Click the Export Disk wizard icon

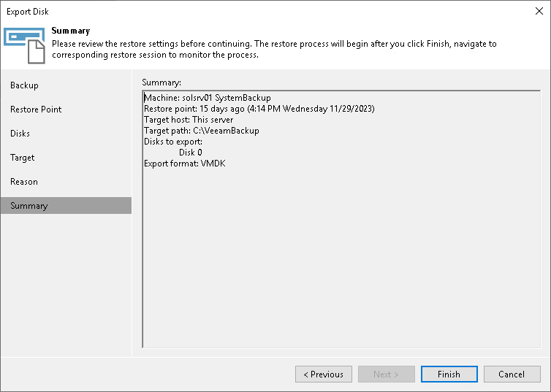pos(25,45)
